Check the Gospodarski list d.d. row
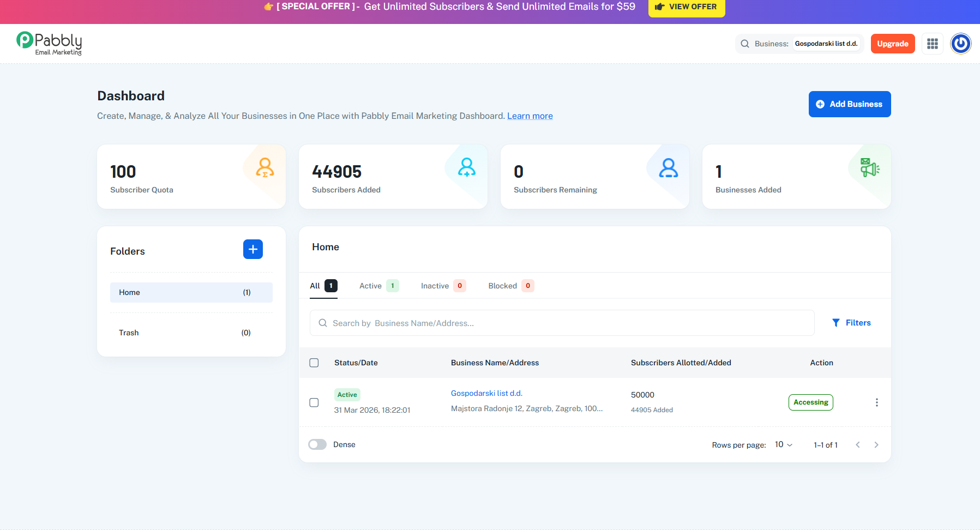 pos(314,402)
